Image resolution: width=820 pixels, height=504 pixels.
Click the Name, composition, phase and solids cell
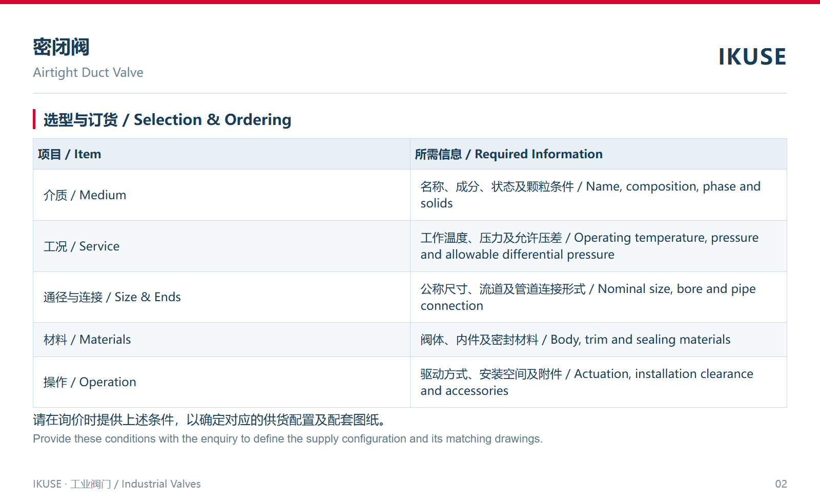(x=599, y=195)
